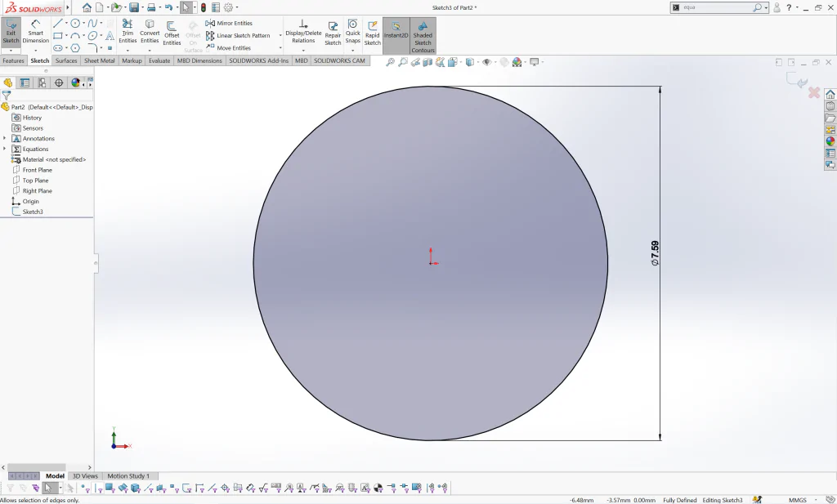
Task: Open the Appearances color ball in the right pane
Action: click(x=830, y=141)
